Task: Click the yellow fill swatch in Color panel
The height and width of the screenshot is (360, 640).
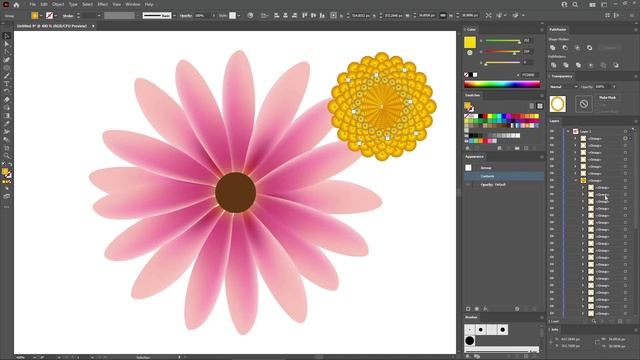Action: coord(470,42)
